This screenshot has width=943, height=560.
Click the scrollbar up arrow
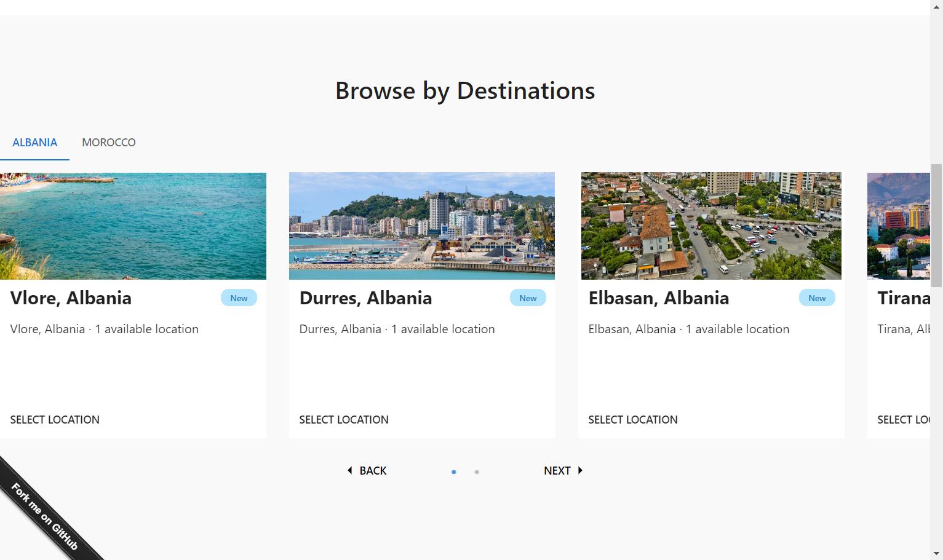click(936, 6)
